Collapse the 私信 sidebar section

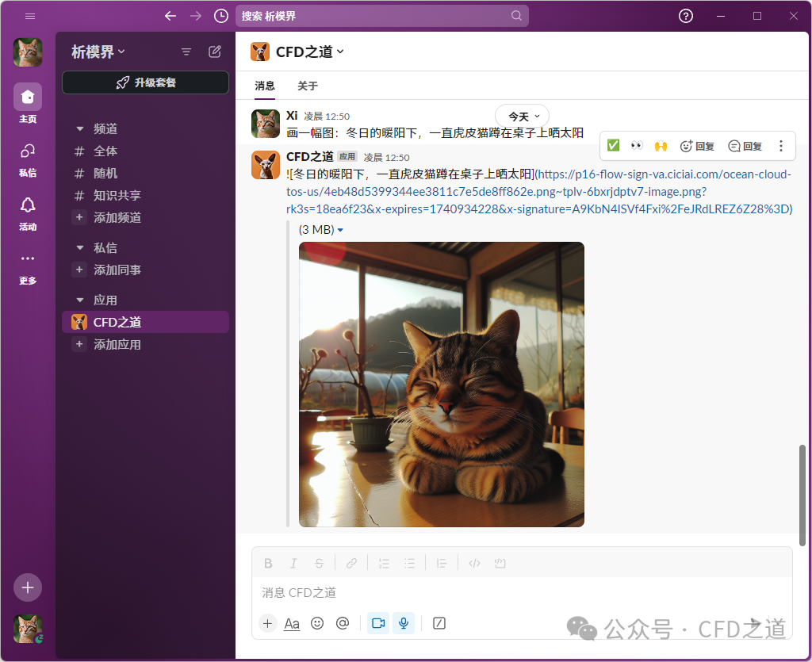(80, 247)
